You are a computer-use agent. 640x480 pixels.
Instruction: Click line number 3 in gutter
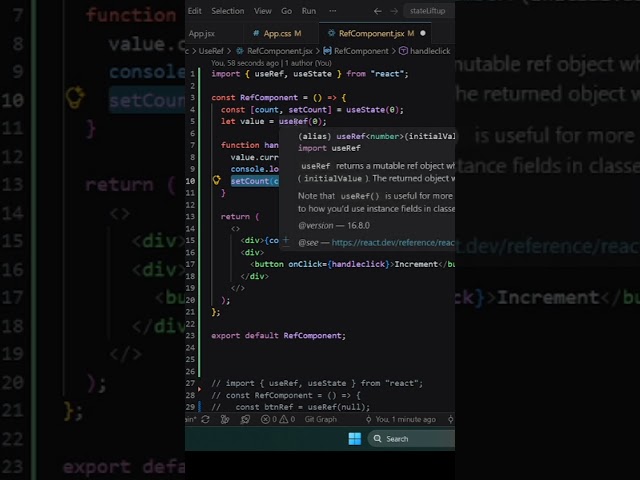point(192,98)
